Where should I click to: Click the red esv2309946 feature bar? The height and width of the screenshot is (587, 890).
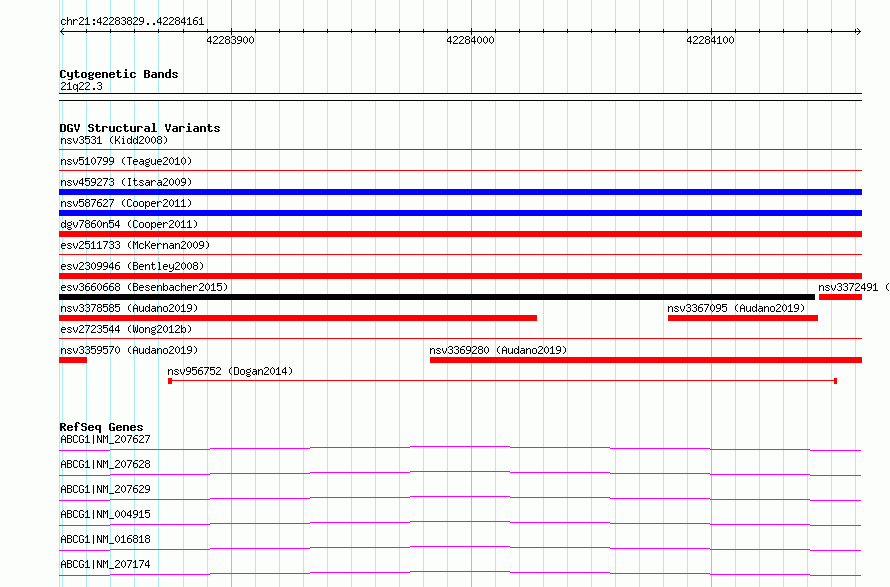point(460,276)
